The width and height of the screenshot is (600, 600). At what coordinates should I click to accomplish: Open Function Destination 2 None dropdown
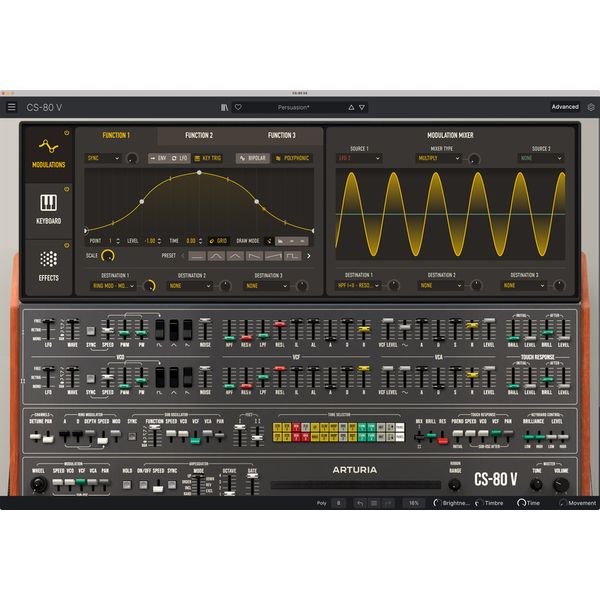click(190, 285)
